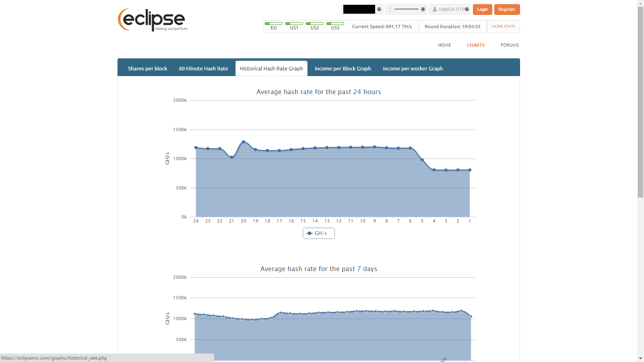Click the asterisk icon in username field
Screen dimensions: 644x362
(x=379, y=9)
